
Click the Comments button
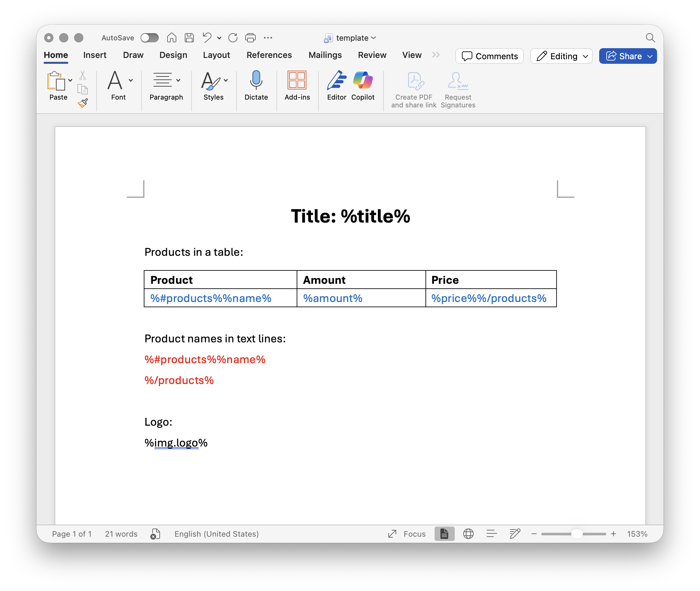[x=489, y=56]
